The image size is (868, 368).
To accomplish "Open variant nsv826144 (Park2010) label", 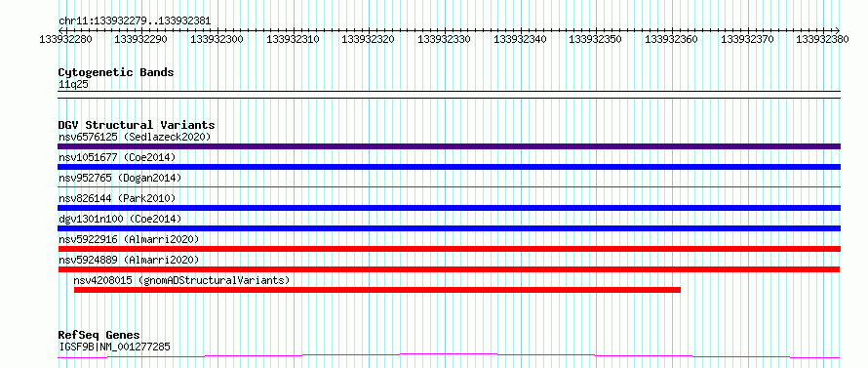I will click(x=117, y=198).
